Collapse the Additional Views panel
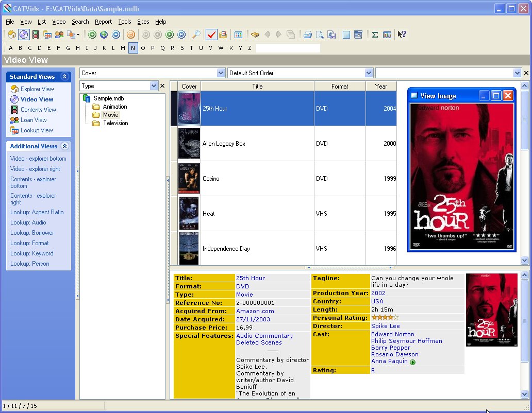 point(64,146)
